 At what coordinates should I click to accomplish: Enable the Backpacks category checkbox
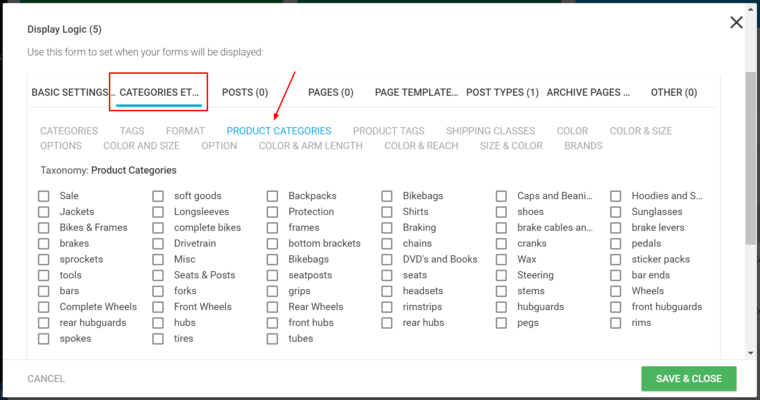(272, 196)
